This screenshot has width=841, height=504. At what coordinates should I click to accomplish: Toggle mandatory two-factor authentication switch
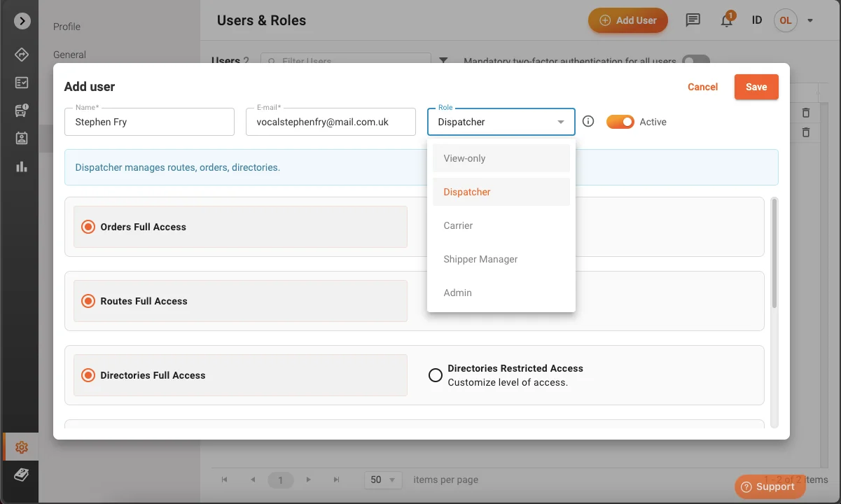(695, 61)
